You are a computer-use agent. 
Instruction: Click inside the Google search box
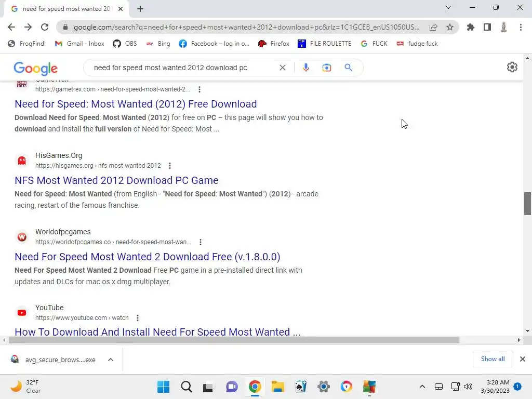183,68
